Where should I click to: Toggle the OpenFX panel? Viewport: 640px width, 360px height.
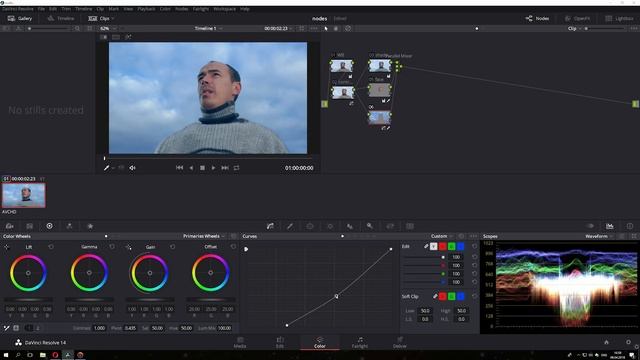point(577,18)
